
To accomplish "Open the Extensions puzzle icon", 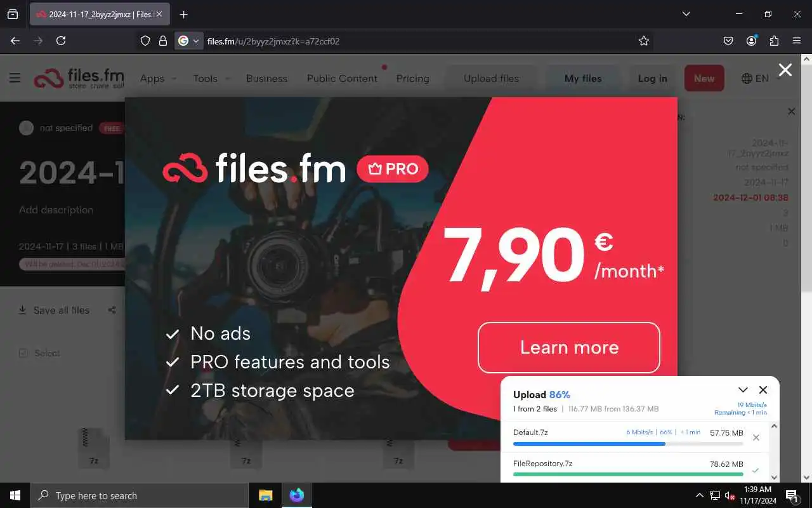I will (x=774, y=41).
